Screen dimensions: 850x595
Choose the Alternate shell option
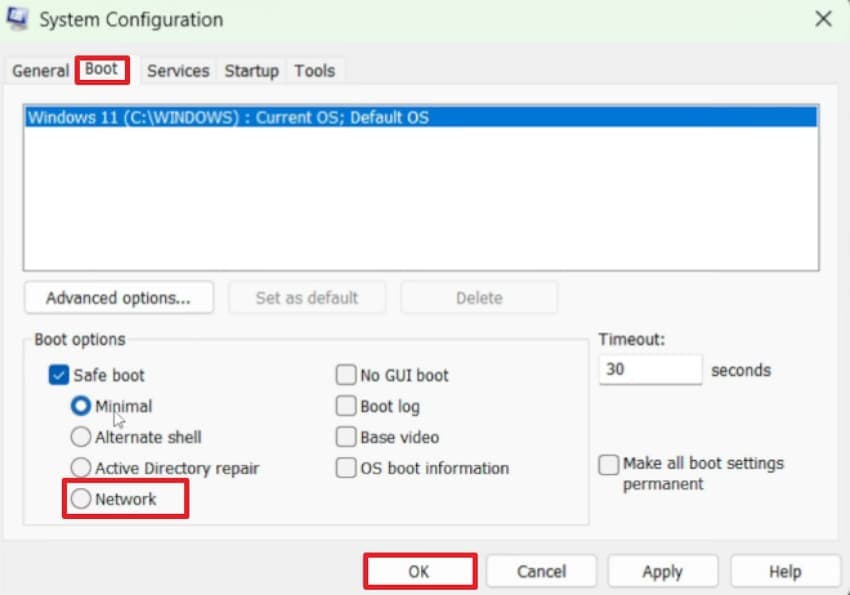[x=80, y=437]
